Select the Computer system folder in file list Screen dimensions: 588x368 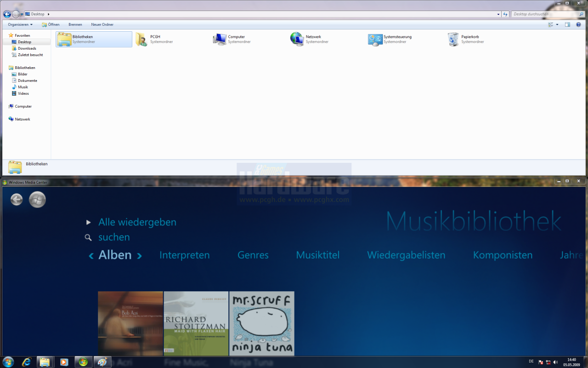pyautogui.click(x=220, y=40)
